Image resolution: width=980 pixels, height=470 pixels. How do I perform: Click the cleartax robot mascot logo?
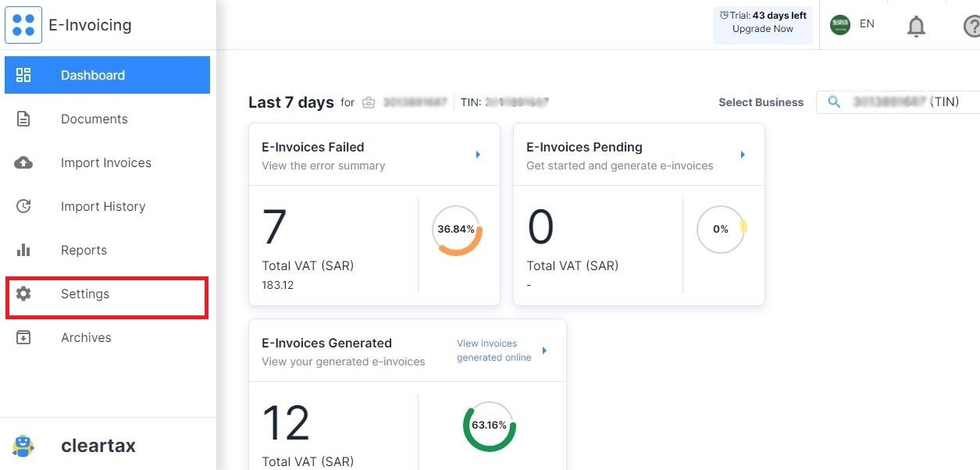pos(23,446)
